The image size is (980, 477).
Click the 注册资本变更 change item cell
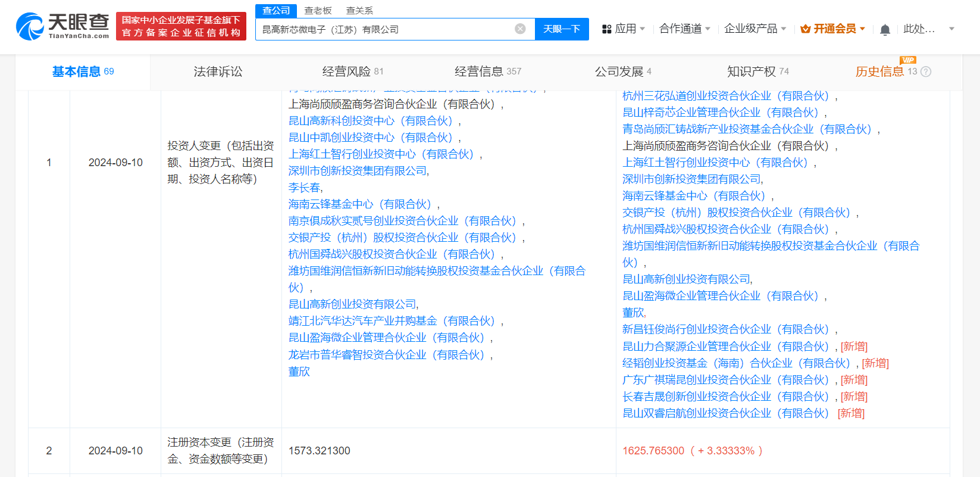pyautogui.click(x=221, y=451)
